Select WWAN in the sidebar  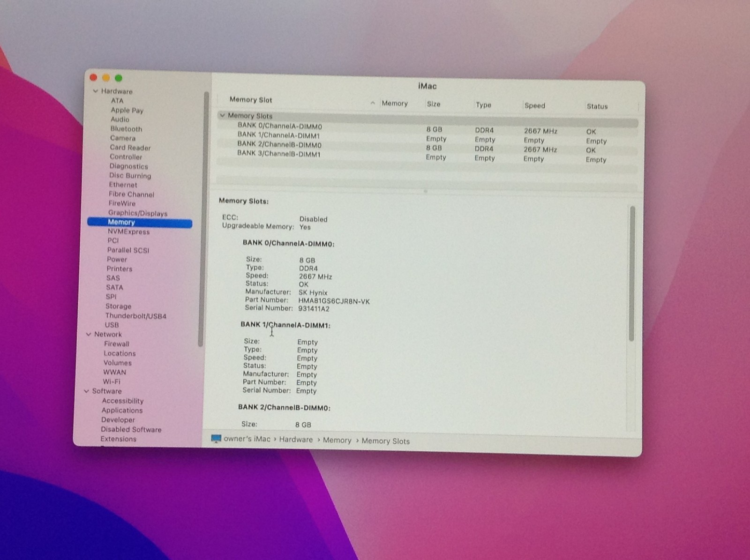[x=114, y=372]
